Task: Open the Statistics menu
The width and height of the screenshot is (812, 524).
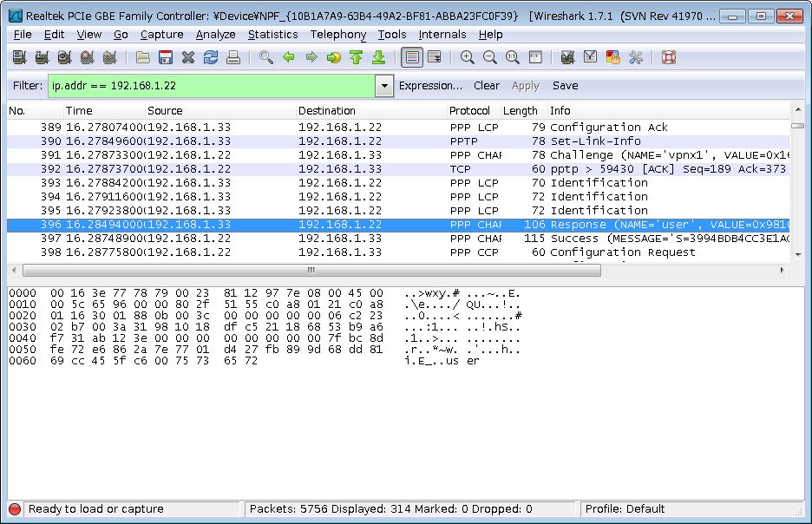Action: [273, 35]
